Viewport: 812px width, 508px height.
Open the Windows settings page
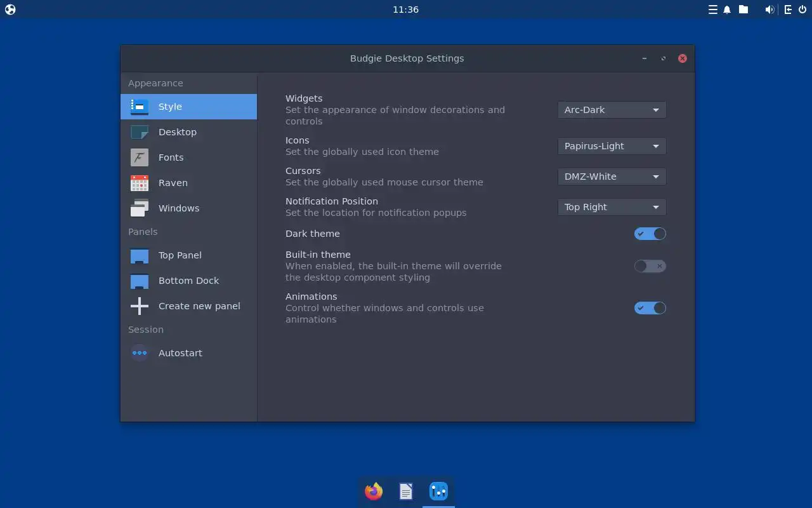coord(188,208)
